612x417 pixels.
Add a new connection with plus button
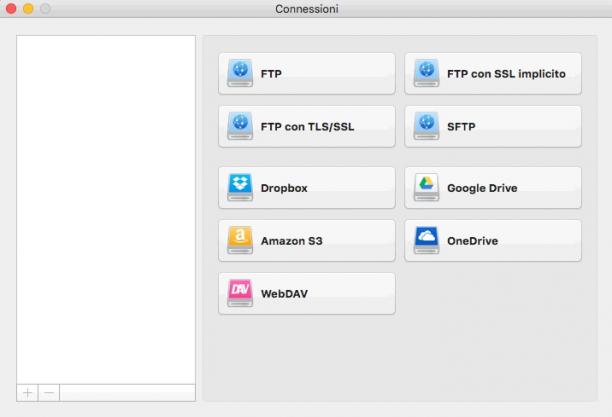27,392
